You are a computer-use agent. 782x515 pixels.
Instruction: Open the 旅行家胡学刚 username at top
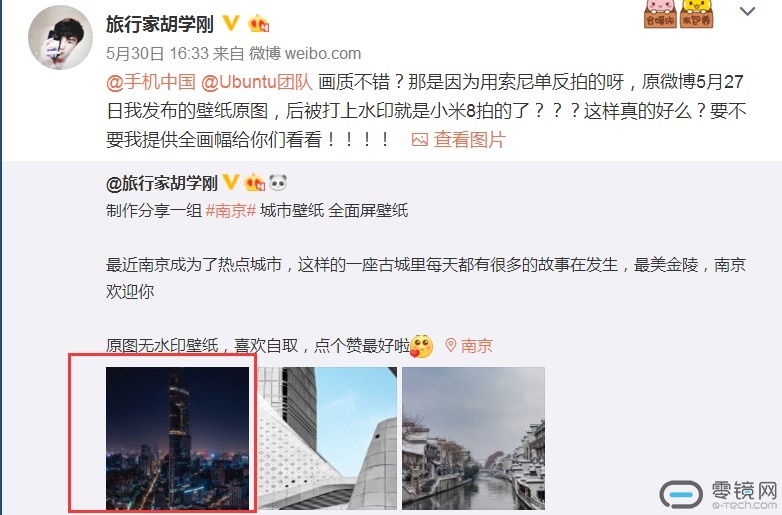click(160, 24)
